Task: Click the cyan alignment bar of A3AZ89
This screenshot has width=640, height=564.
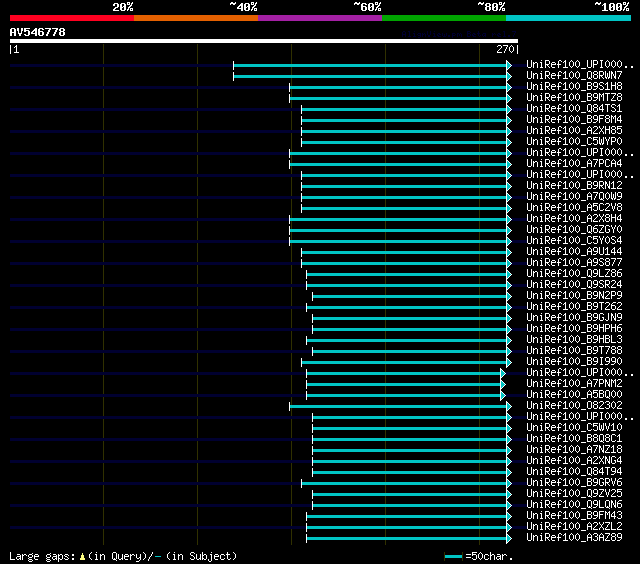Action: pos(407,539)
